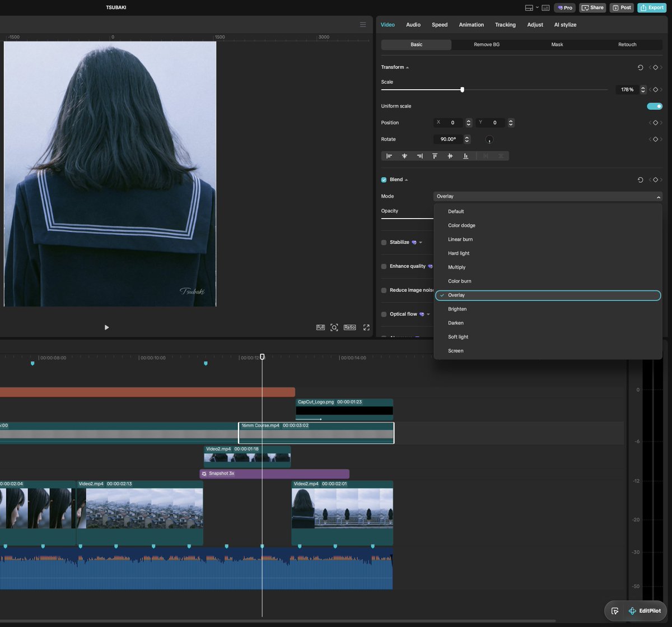Viewport: 672px width, 627px height.
Task: Enable the Reduce image noise checkbox
Action: 384,290
